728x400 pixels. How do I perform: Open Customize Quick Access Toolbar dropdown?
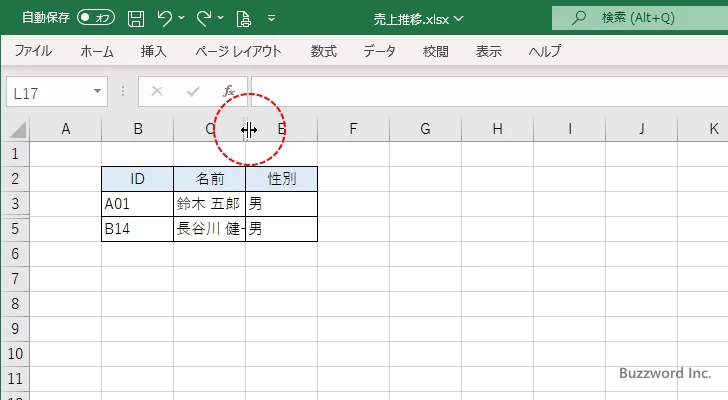tap(272, 19)
